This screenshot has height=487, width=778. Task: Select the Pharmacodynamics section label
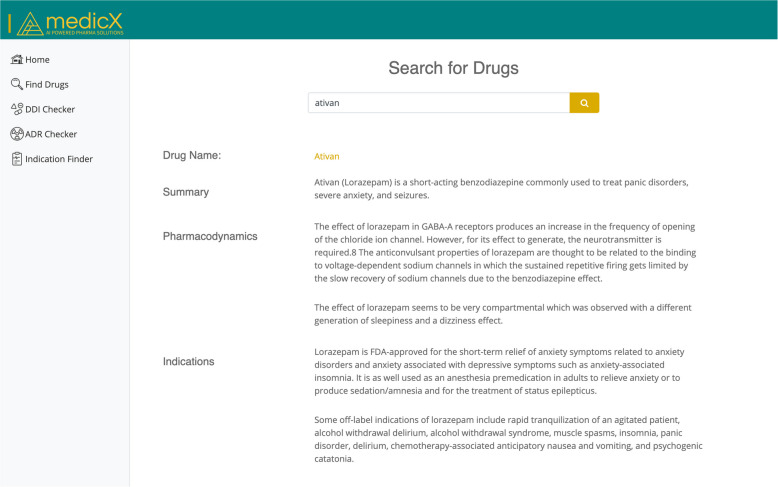pos(210,236)
